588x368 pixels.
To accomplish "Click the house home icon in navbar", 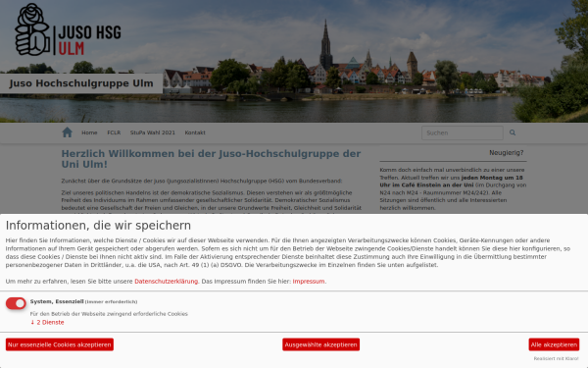I will coord(67,132).
